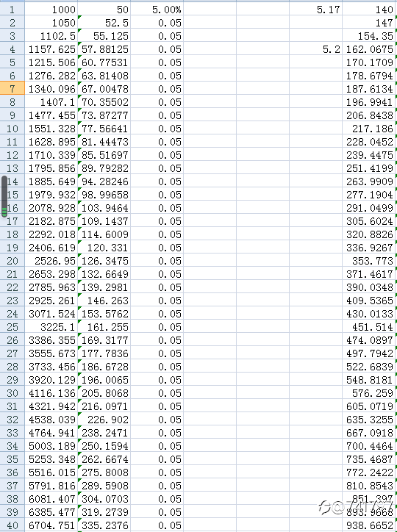
Task: Select row header 7
Action: 12,89
